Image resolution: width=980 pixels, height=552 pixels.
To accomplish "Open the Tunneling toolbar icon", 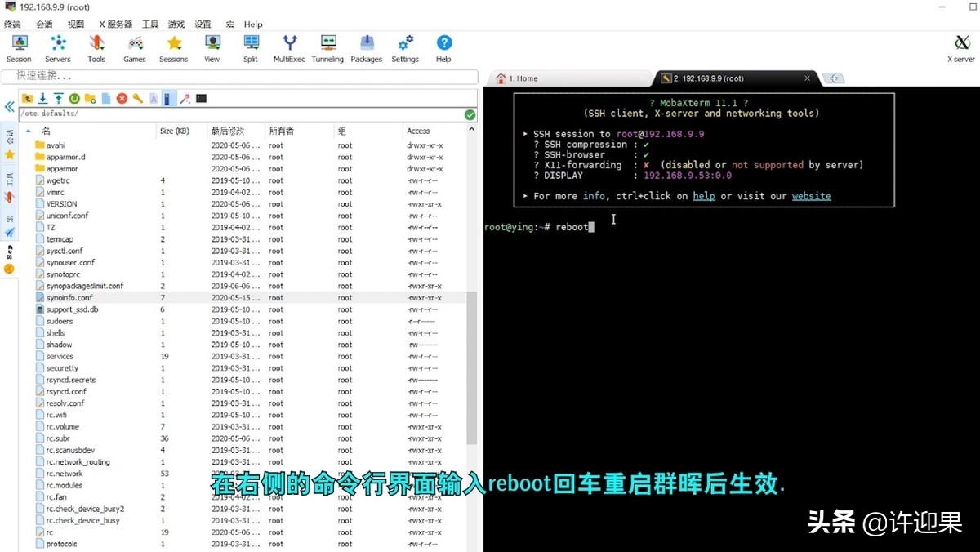I will click(327, 48).
